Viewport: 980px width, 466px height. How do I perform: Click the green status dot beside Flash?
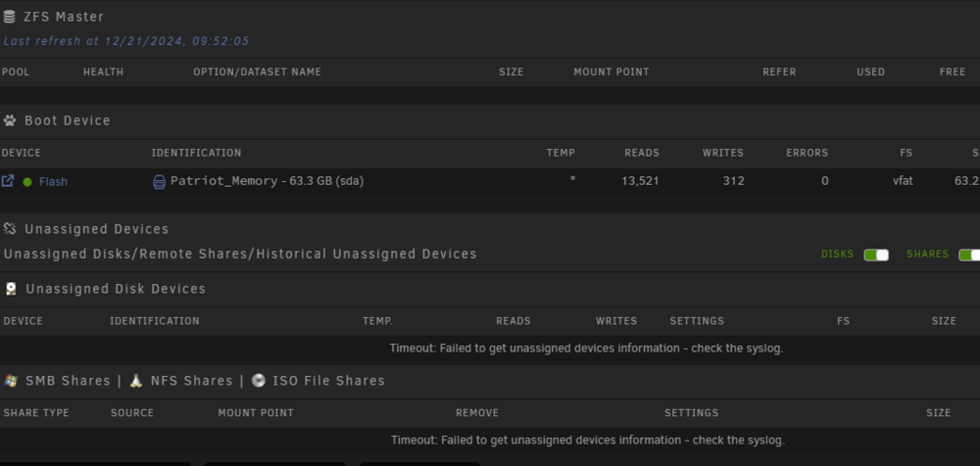(x=26, y=182)
